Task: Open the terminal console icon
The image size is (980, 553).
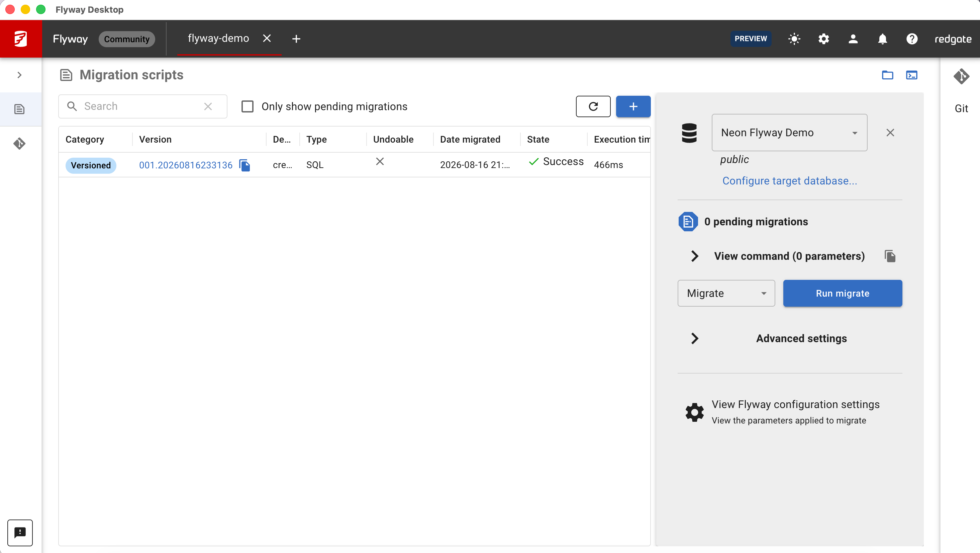Action: pyautogui.click(x=911, y=75)
